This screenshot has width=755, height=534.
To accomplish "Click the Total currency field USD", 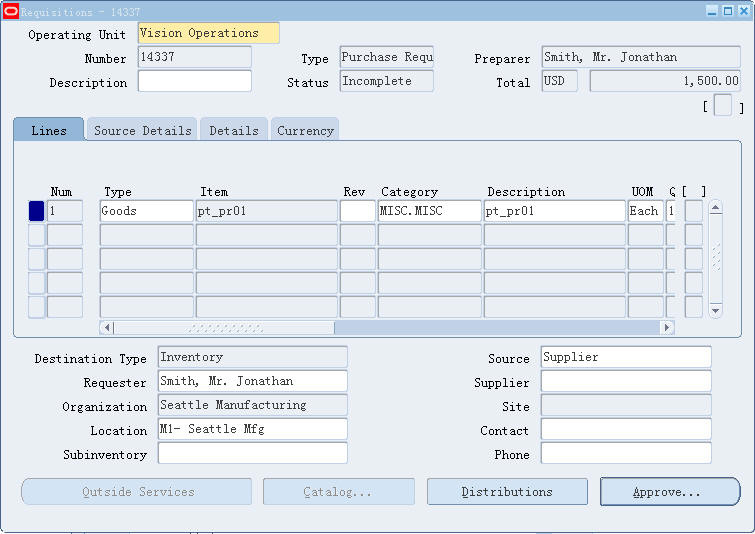I will pos(560,81).
